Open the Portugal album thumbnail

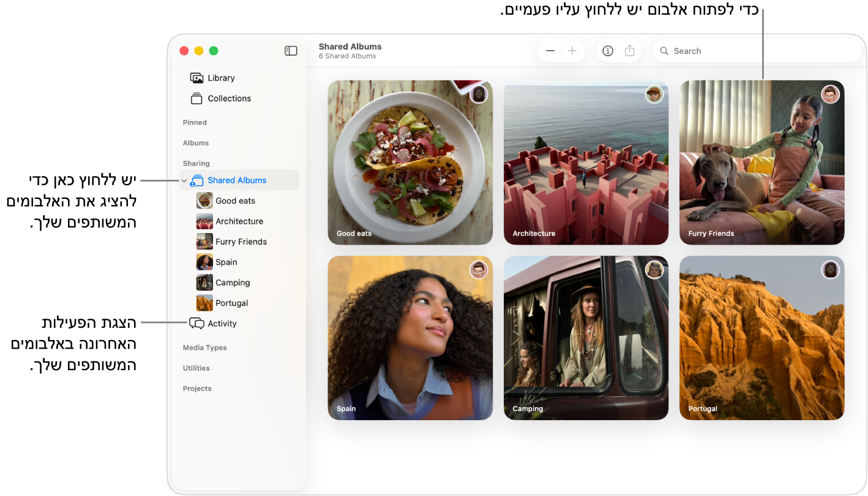761,338
